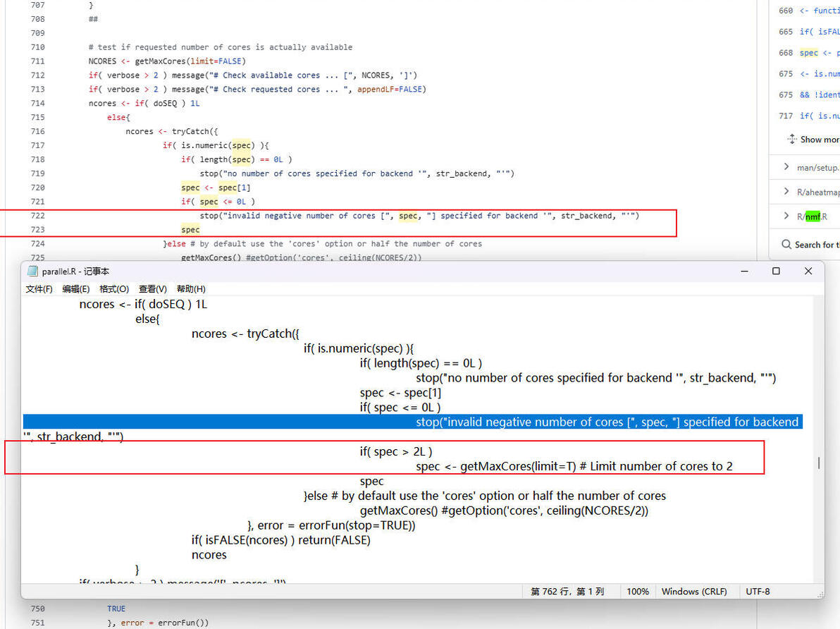Click 'TRUE' on line 750 of code view
The image size is (840, 629).
(x=116, y=609)
